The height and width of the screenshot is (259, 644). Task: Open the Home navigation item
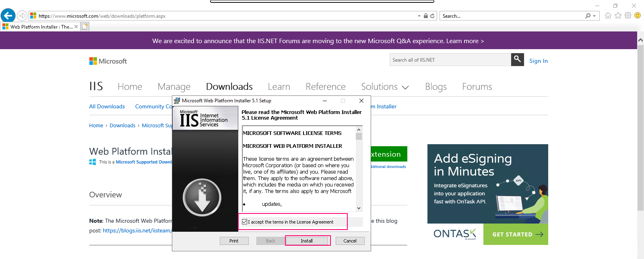point(130,87)
